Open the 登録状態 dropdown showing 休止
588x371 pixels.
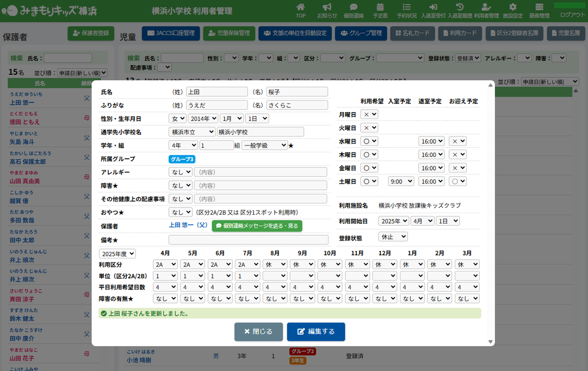[x=392, y=237]
